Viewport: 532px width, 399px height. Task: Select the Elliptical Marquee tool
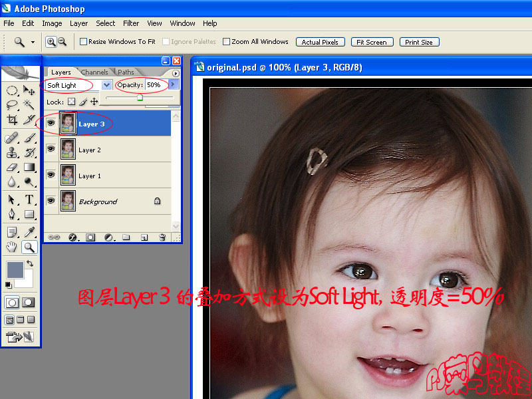(x=12, y=90)
